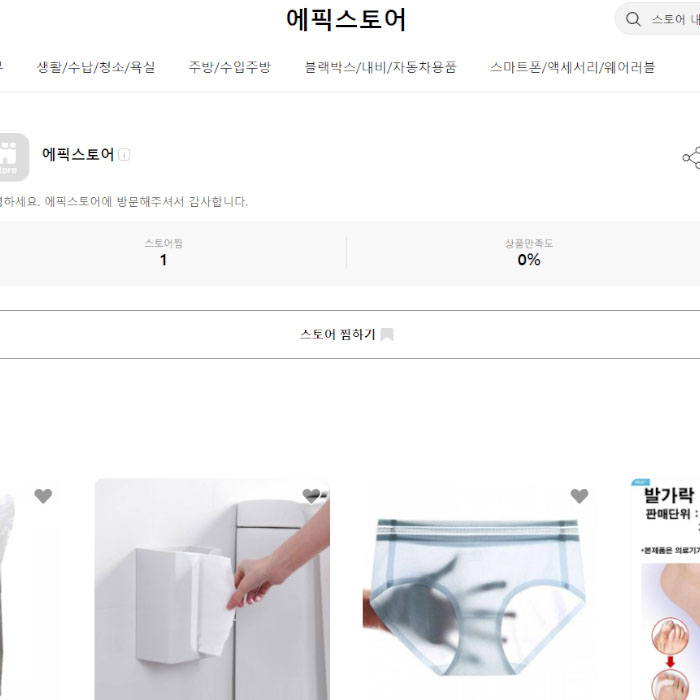Open the share icon beside store profile
Viewport: 700px width, 700px height.
click(x=692, y=158)
